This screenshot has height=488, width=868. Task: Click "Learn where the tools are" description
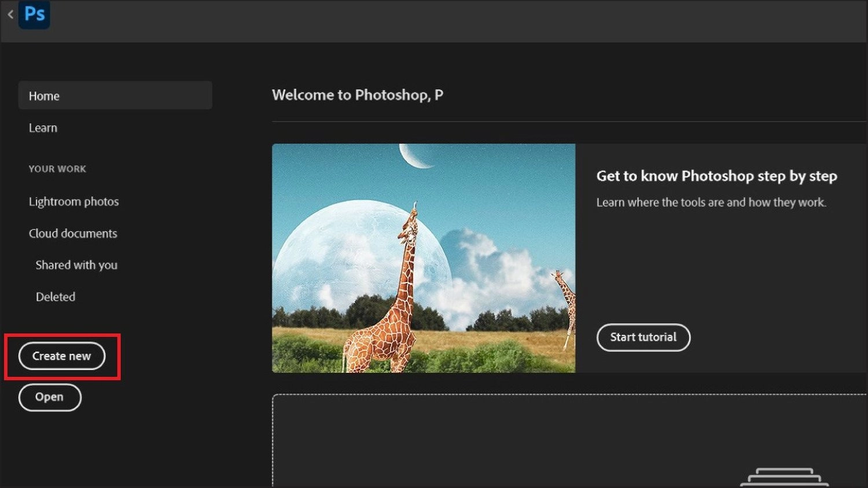pos(711,203)
